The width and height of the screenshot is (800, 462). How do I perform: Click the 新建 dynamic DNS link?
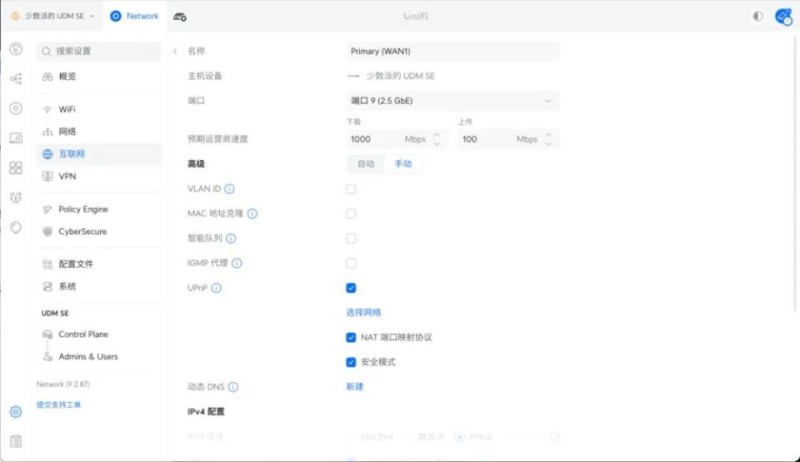click(355, 386)
